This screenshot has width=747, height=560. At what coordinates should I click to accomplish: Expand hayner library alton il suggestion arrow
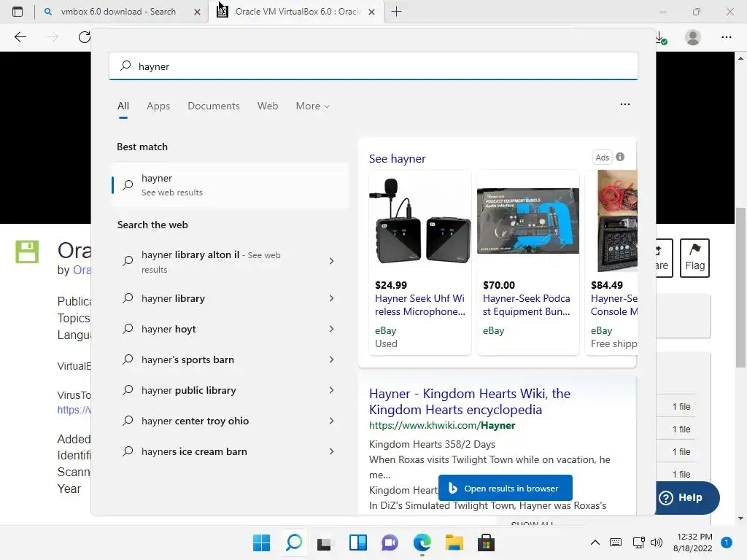click(332, 261)
